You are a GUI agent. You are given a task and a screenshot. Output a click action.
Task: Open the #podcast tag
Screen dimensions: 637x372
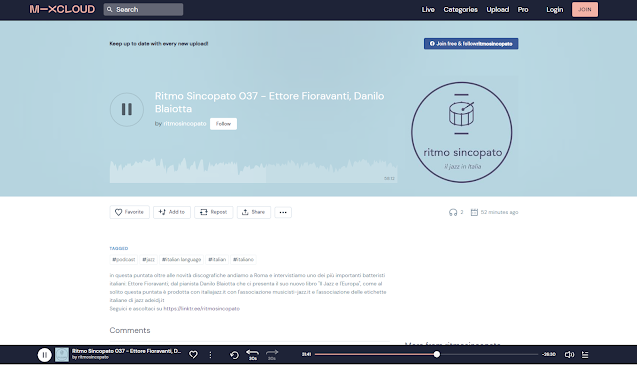click(x=124, y=260)
